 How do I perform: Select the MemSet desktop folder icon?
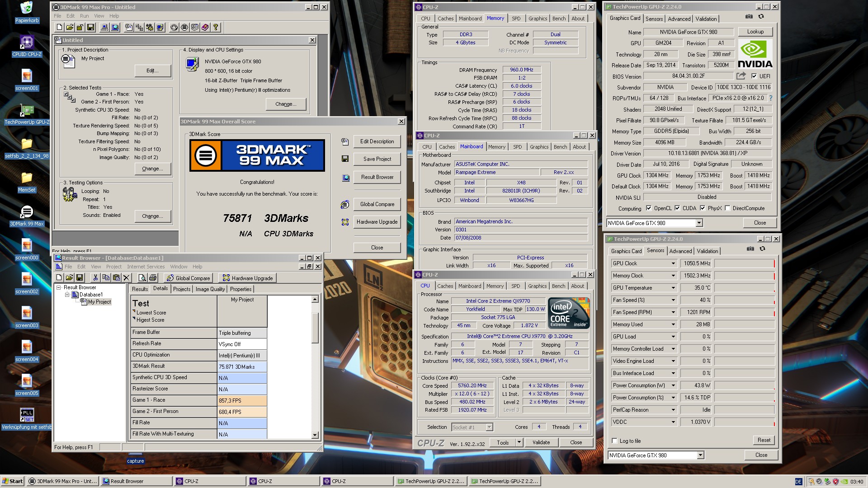coord(27,181)
